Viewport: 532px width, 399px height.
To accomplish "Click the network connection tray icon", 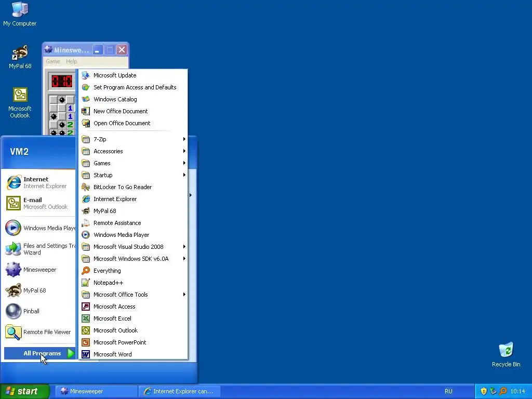I will pyautogui.click(x=494, y=391).
